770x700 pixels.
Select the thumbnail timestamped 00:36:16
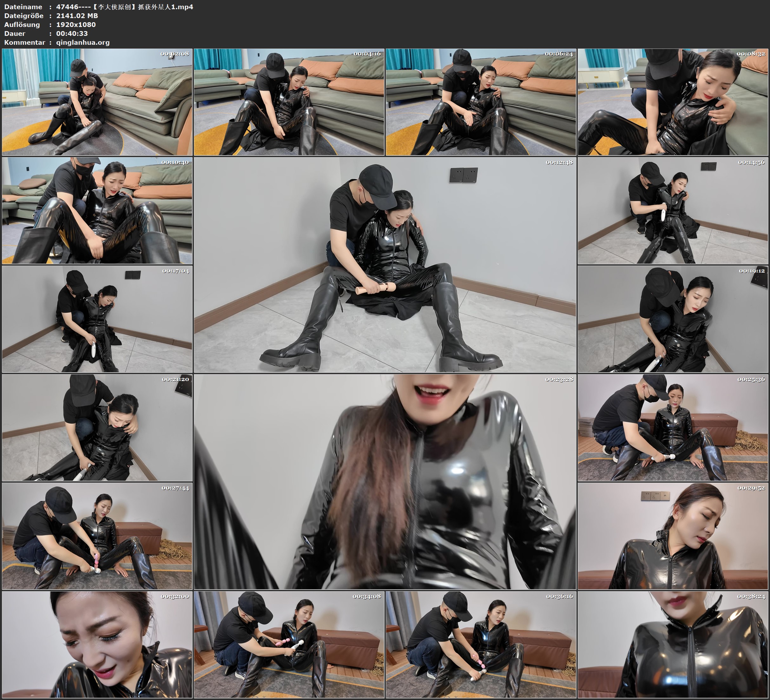(481, 644)
